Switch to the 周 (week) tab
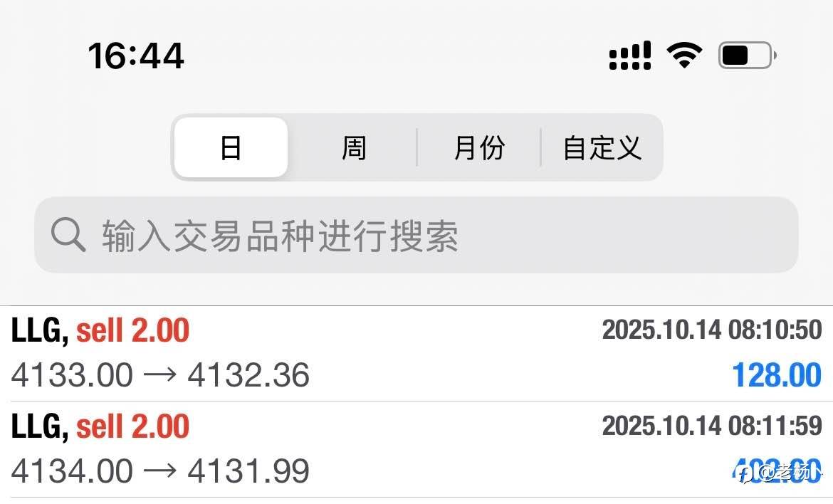Image resolution: width=833 pixels, height=504 pixels. click(354, 148)
